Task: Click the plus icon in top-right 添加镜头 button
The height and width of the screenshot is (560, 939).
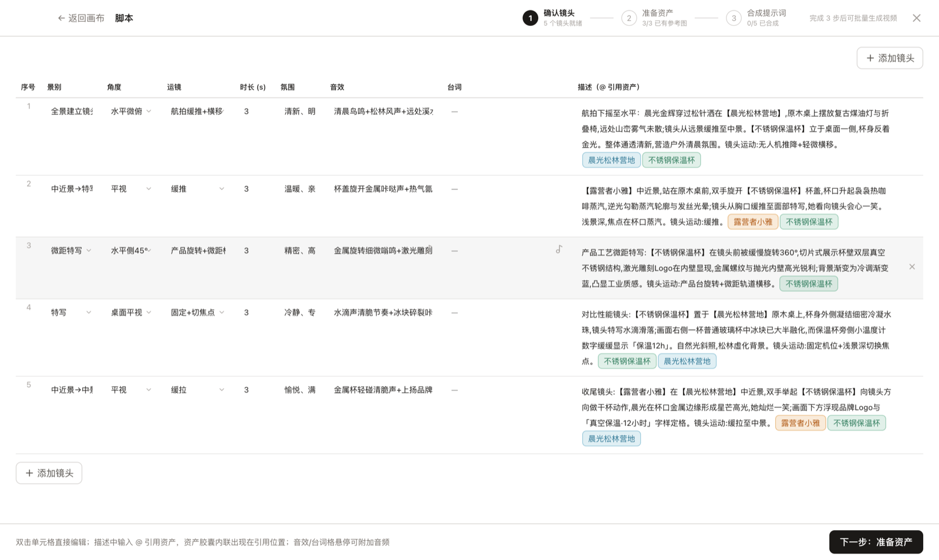Action: (870, 58)
